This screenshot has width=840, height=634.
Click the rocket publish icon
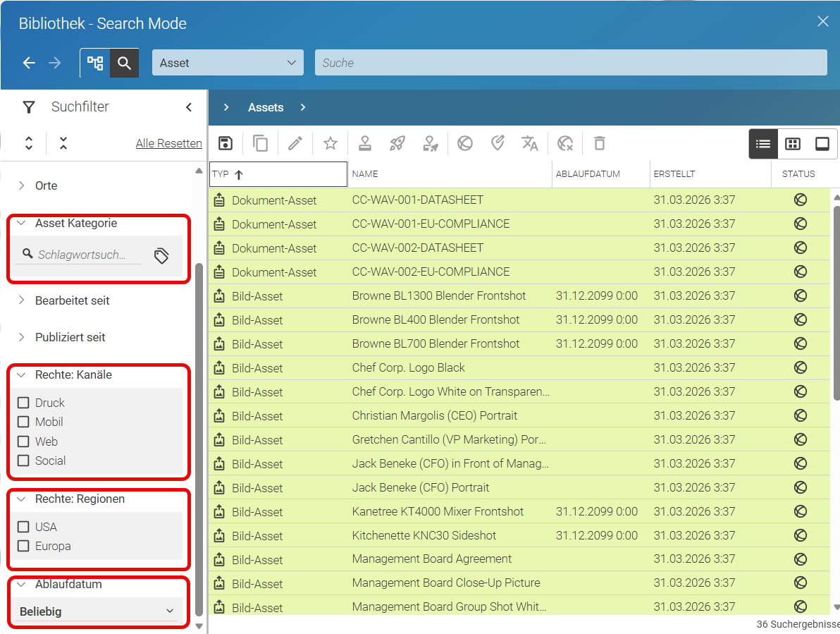[x=397, y=143]
